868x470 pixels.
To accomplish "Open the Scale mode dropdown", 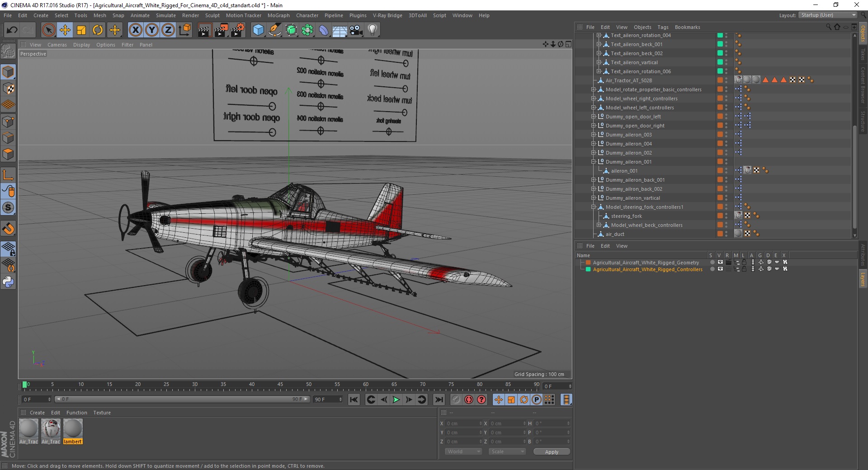I will pos(507,451).
